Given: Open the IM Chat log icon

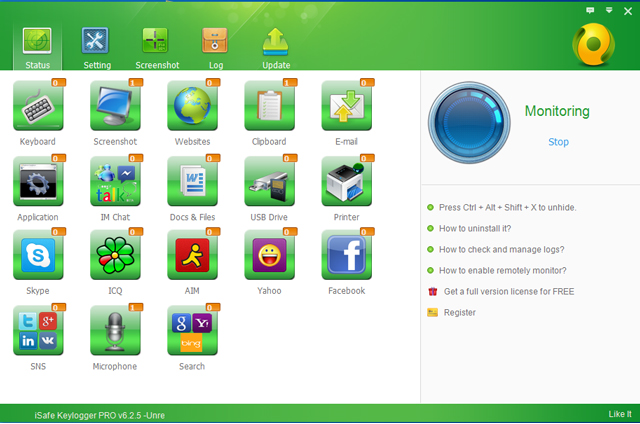Looking at the screenshot, I should click(114, 181).
